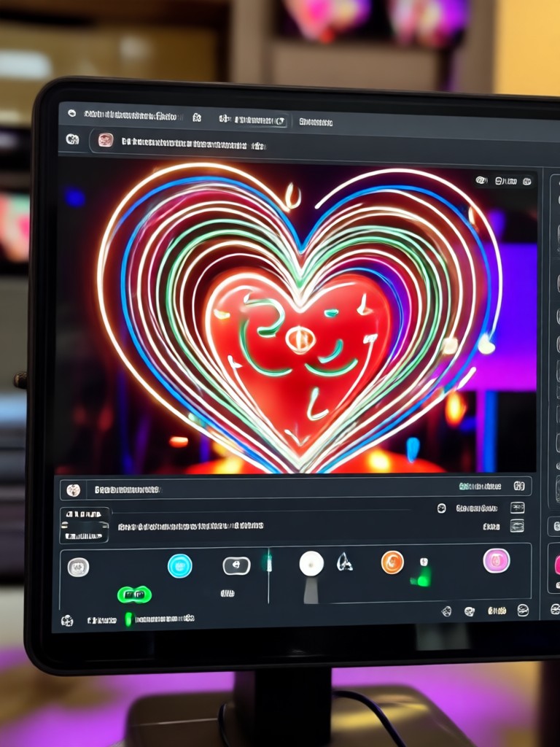Screen dimensions: 560x747
Task: Open the boxed dropdown field in the top toolbar
Action: click(x=252, y=120)
